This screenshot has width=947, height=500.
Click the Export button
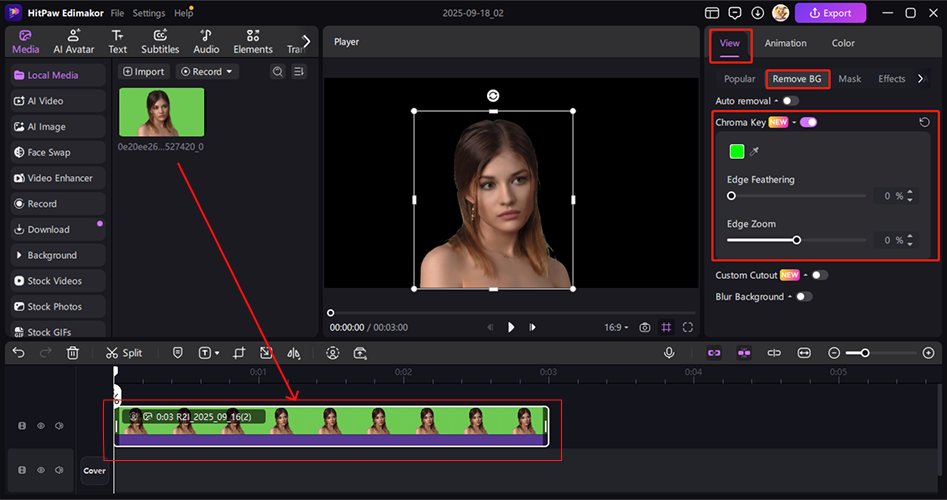pos(830,13)
